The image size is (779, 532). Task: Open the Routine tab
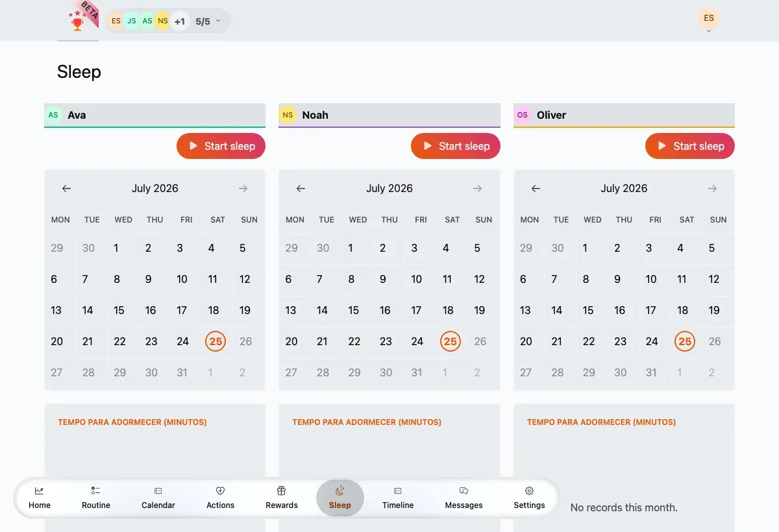point(96,498)
